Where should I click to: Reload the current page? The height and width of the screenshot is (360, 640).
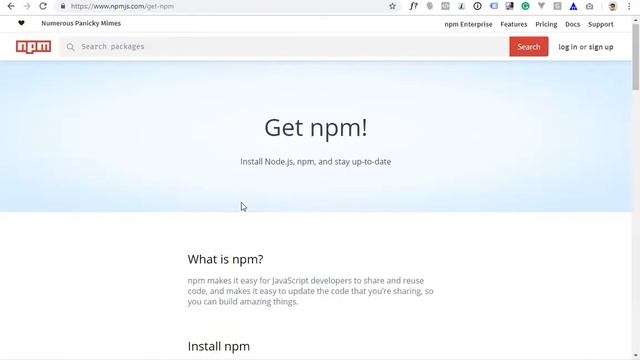tap(43, 6)
